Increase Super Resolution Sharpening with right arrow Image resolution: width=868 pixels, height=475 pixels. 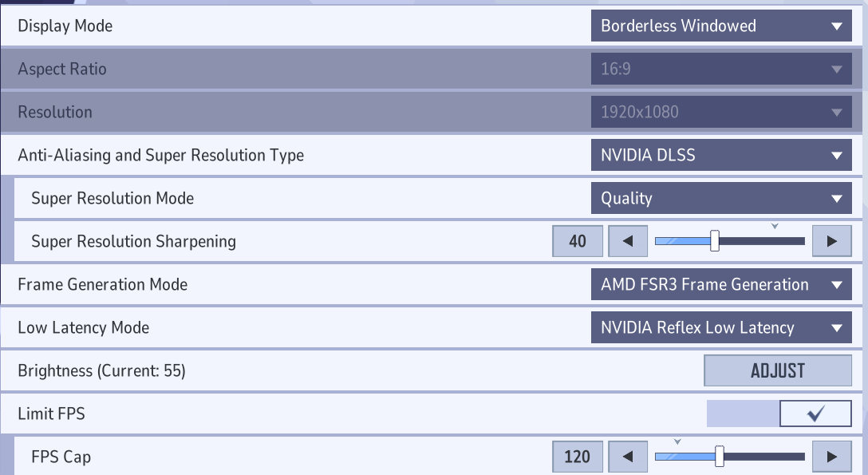pos(831,241)
